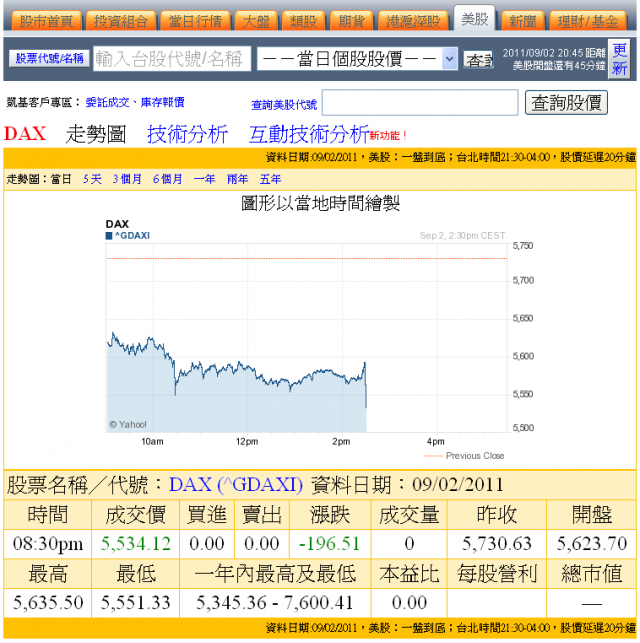This screenshot has height=643, width=640.
Task: Click the 查詢美股代號 link
Action: (284, 105)
